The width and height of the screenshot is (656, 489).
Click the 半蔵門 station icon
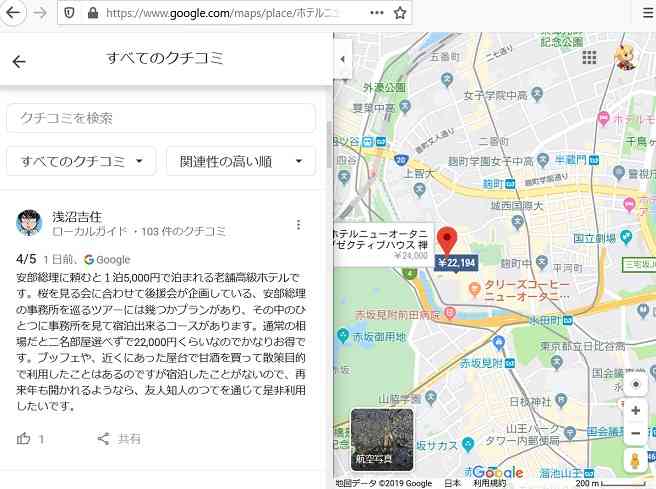(594, 160)
